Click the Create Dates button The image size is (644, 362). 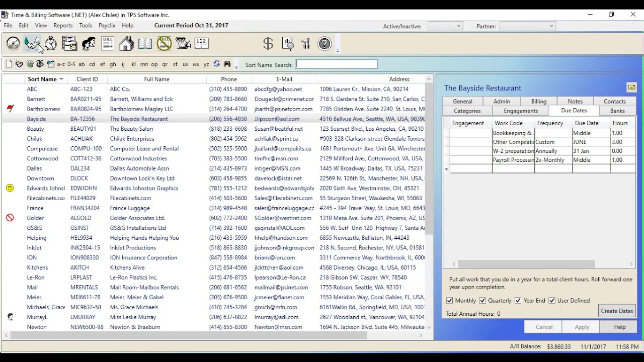click(617, 311)
